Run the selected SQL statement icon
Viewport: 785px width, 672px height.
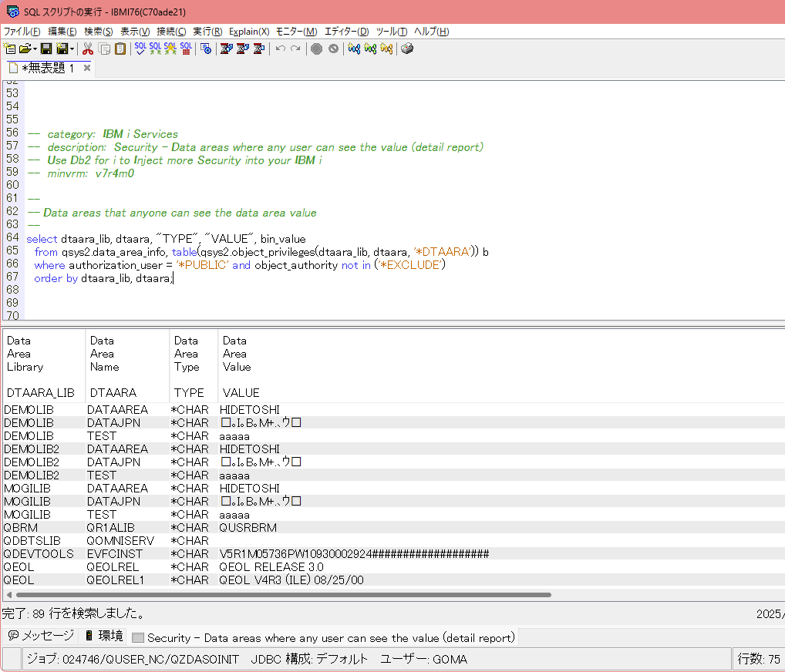(x=155, y=49)
